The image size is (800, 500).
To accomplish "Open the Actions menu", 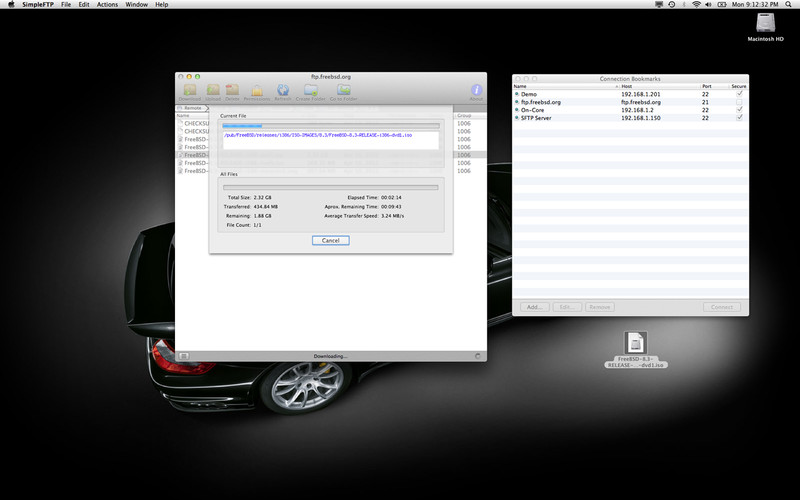I will coord(107,5).
